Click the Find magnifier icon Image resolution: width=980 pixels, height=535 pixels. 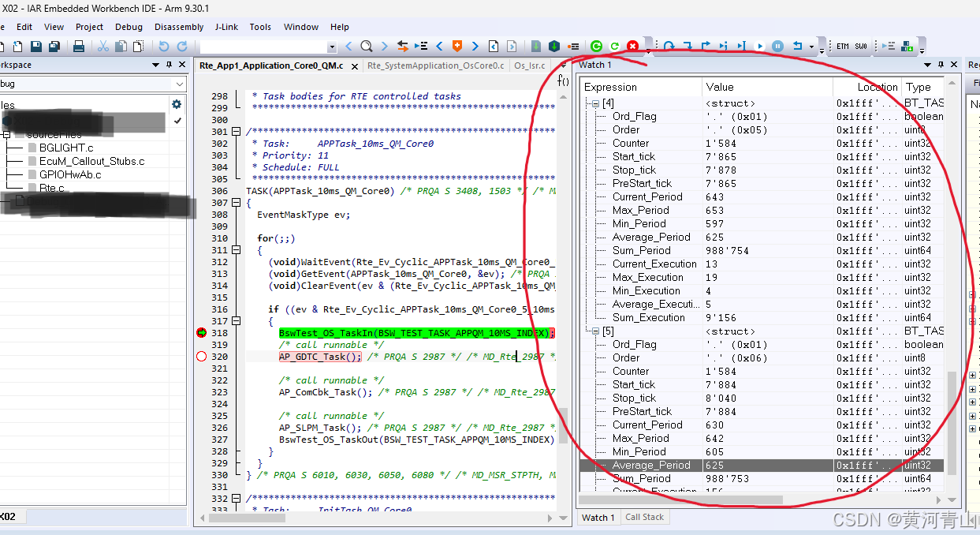pyautogui.click(x=367, y=47)
